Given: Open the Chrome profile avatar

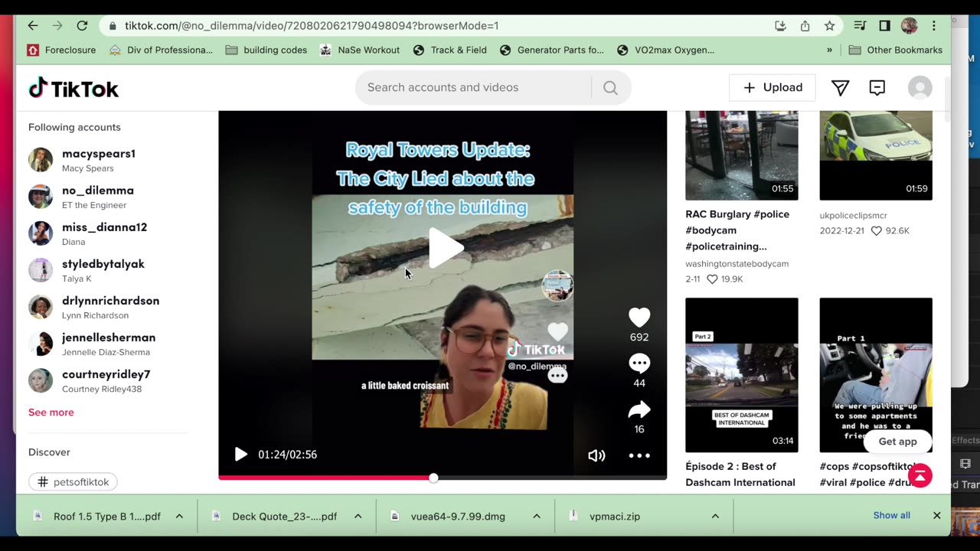Looking at the screenshot, I should tap(909, 25).
